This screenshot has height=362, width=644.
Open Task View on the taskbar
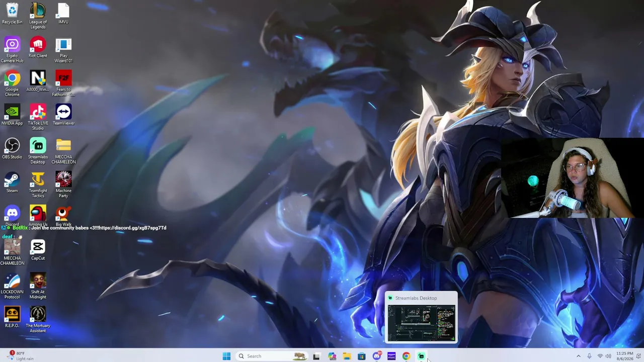pyautogui.click(x=316, y=356)
